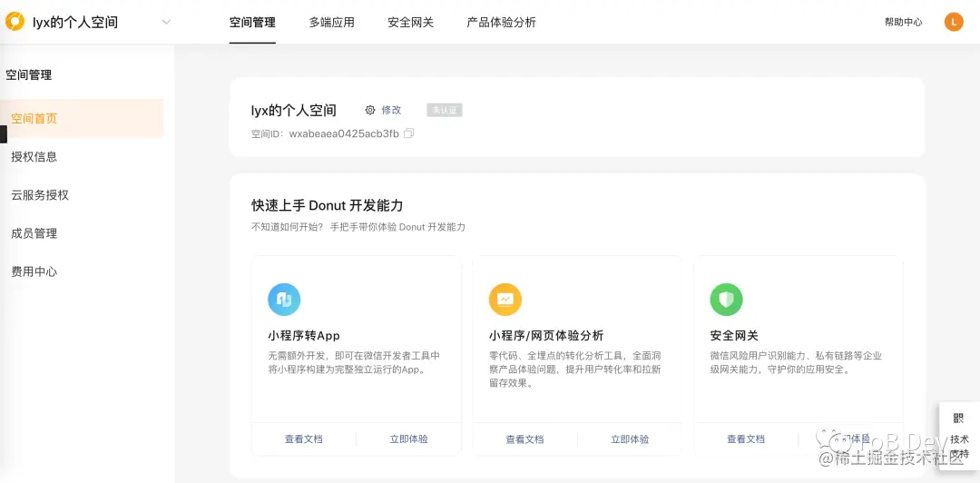980x483 pixels.
Task: Click the 未认证 status badge
Action: click(x=445, y=110)
